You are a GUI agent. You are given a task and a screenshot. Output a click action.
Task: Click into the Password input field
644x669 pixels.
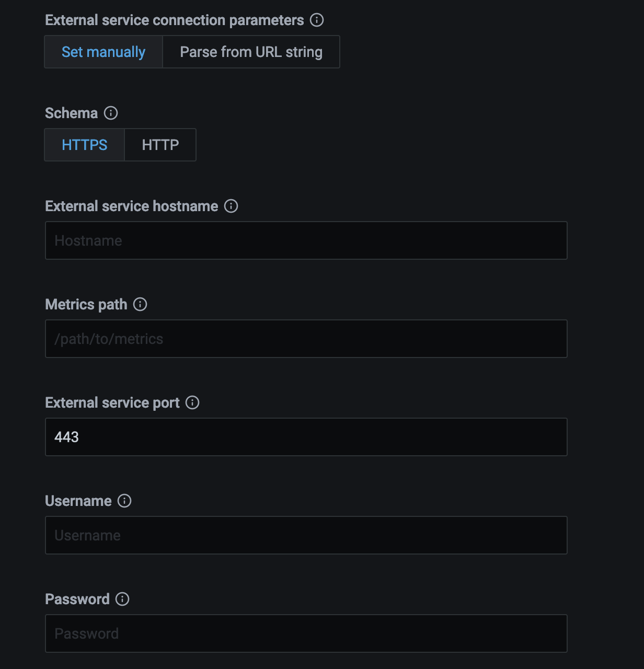(306, 633)
